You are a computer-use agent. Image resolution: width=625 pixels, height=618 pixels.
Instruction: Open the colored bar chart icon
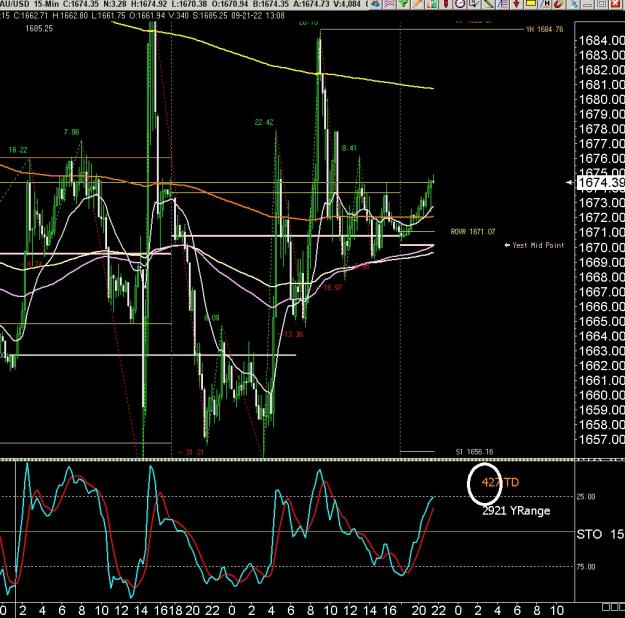pyautogui.click(x=432, y=4)
